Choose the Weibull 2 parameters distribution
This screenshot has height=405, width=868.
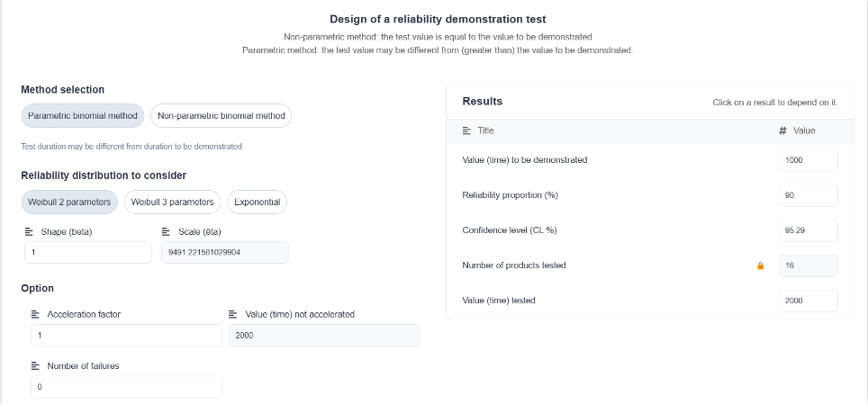pos(69,202)
